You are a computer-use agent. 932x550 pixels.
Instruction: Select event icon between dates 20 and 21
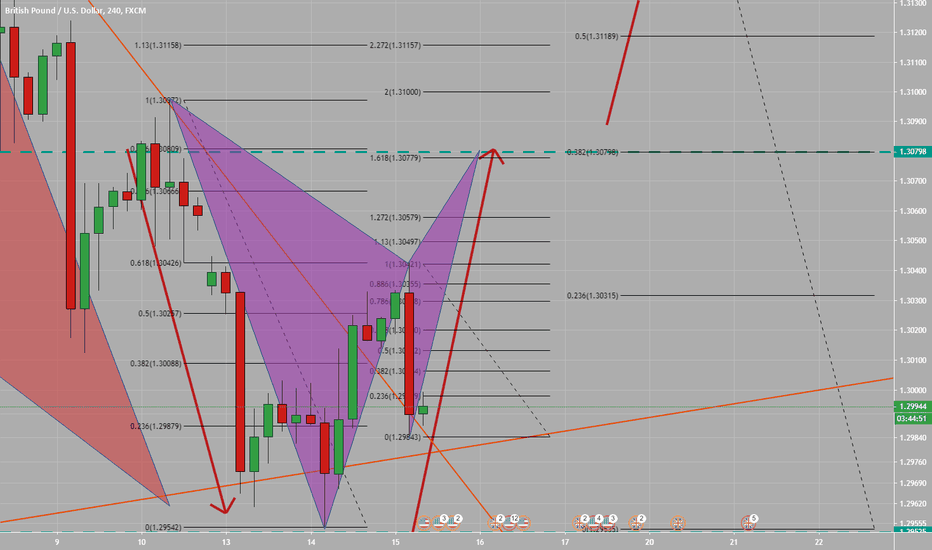coord(677,521)
